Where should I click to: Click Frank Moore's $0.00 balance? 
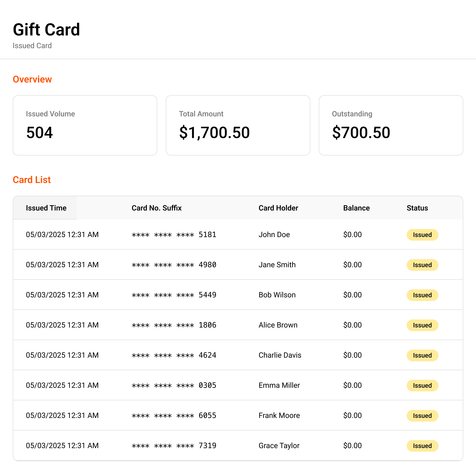coord(352,415)
